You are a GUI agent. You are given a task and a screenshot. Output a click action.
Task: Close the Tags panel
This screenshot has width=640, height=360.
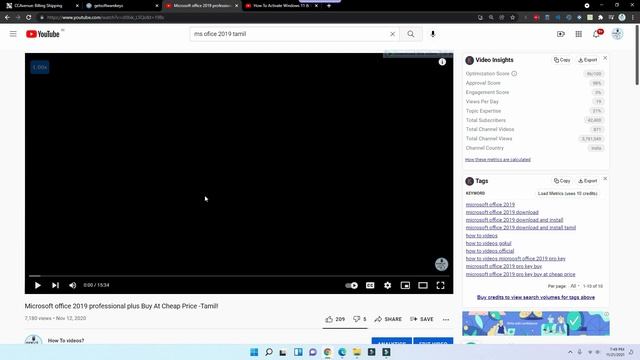click(x=605, y=179)
